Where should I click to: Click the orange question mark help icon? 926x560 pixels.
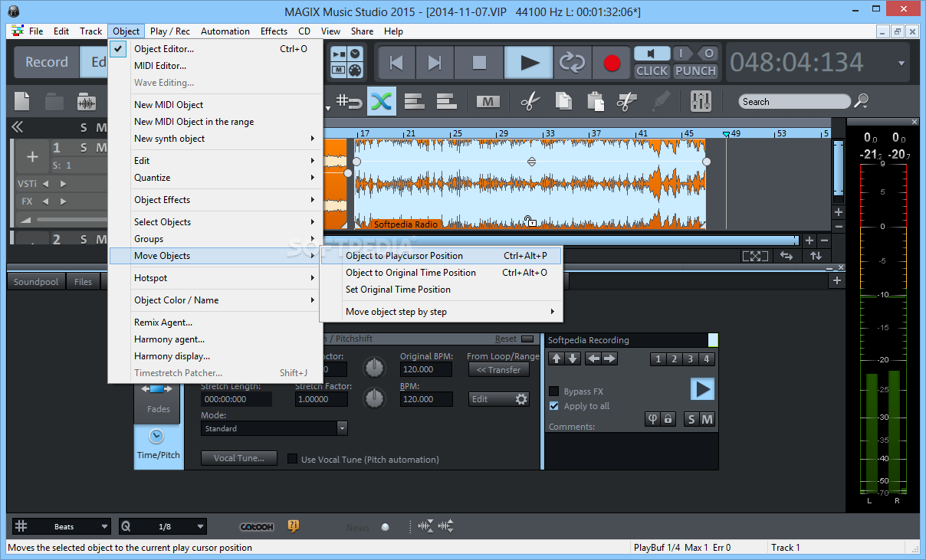tap(294, 526)
